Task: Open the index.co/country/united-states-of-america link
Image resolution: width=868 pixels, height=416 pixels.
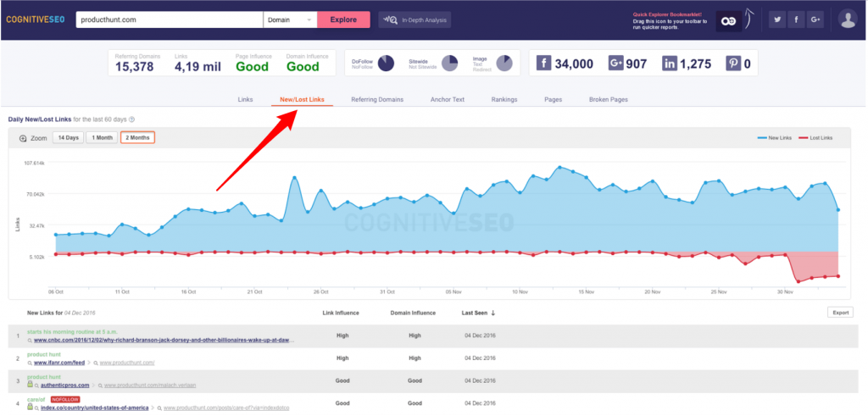Action: [94, 408]
